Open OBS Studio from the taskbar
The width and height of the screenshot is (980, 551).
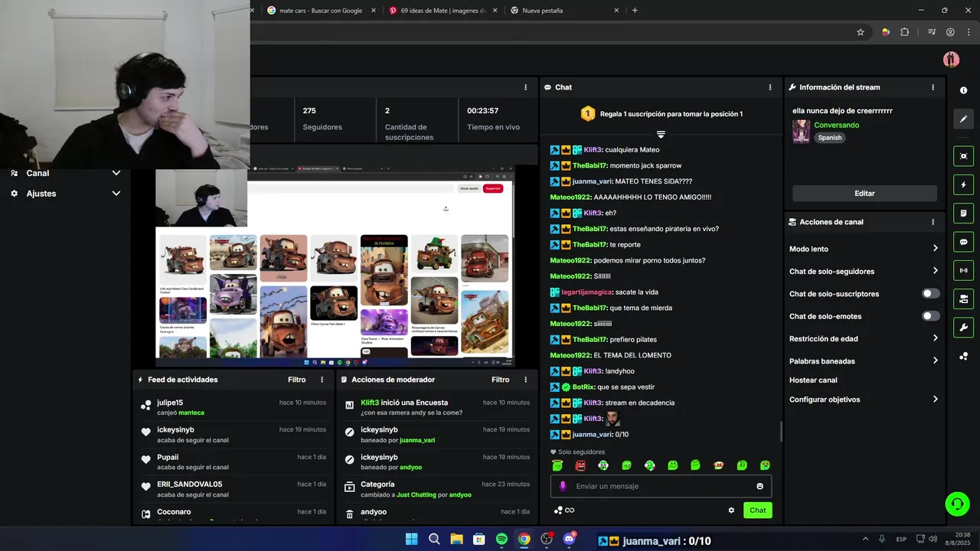(547, 539)
